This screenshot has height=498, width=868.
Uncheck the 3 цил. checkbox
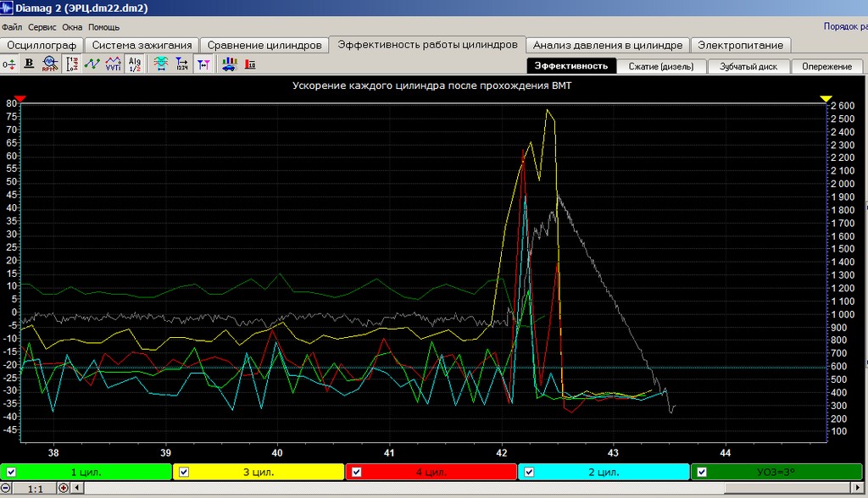184,472
